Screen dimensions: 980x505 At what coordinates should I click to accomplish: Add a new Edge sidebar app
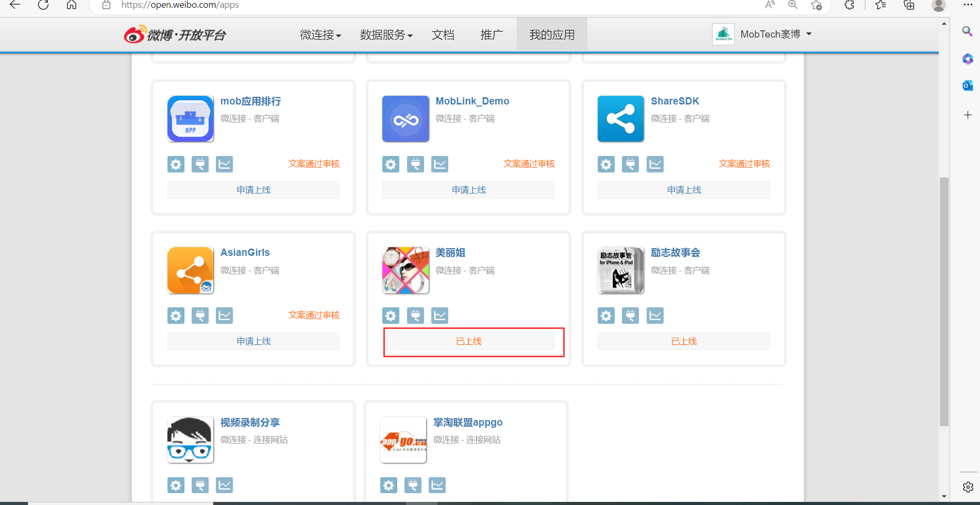(968, 115)
